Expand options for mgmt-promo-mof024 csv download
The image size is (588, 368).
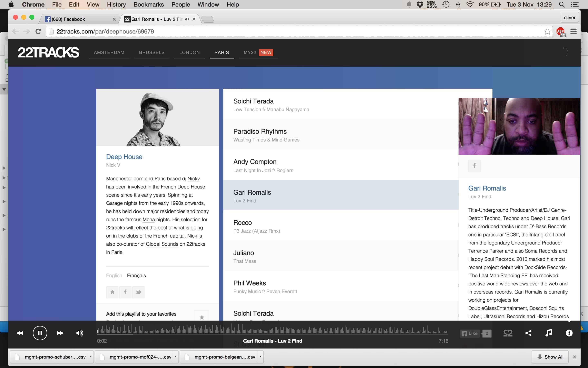(176, 357)
